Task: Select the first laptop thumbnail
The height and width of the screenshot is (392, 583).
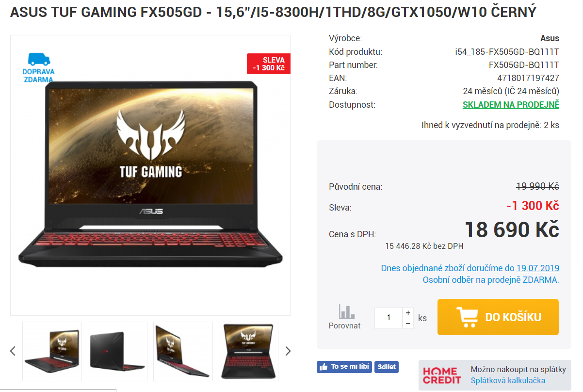Action: click(52, 351)
